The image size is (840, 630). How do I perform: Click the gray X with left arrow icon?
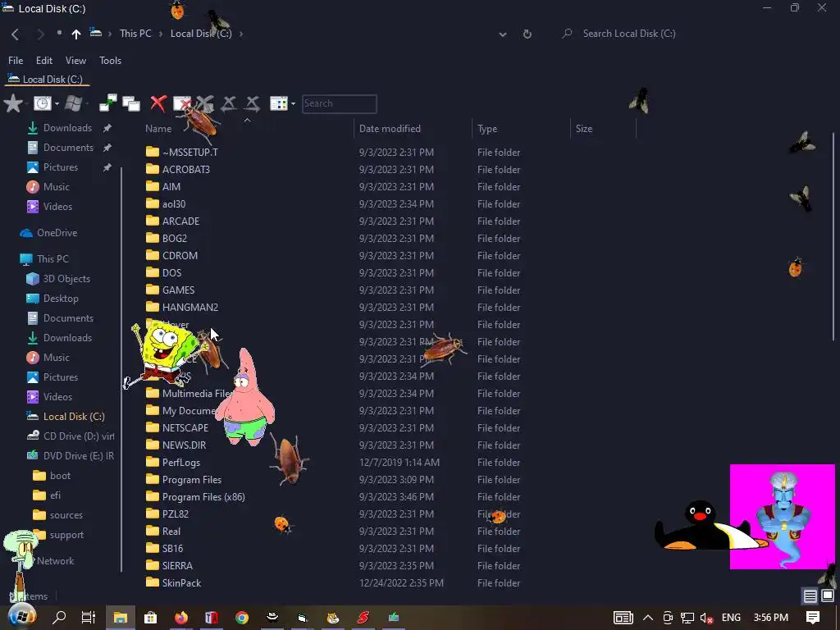click(x=229, y=103)
